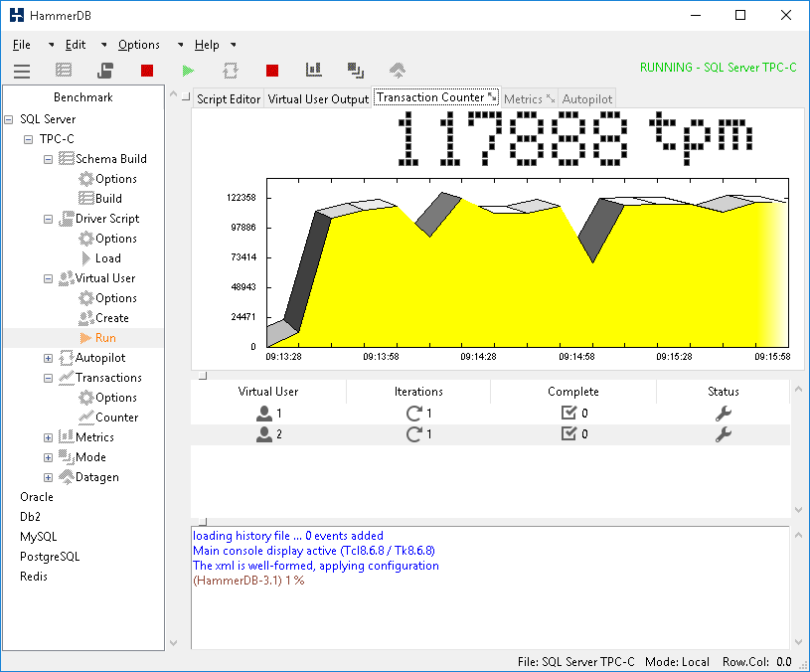Image resolution: width=810 pixels, height=672 pixels.
Task: Select MySQL in the Benchmark tree
Action: click(x=38, y=537)
